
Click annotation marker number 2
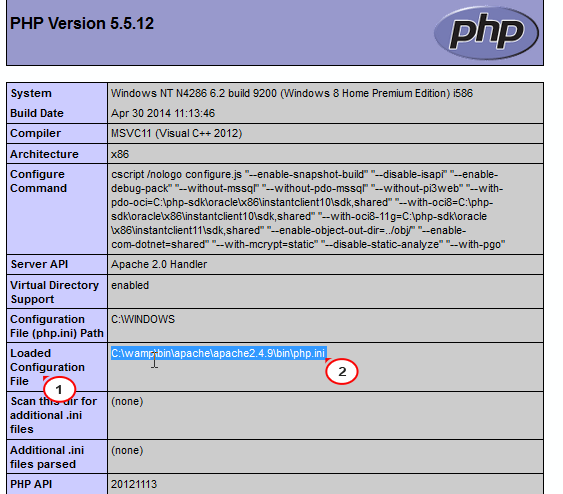[x=342, y=372]
